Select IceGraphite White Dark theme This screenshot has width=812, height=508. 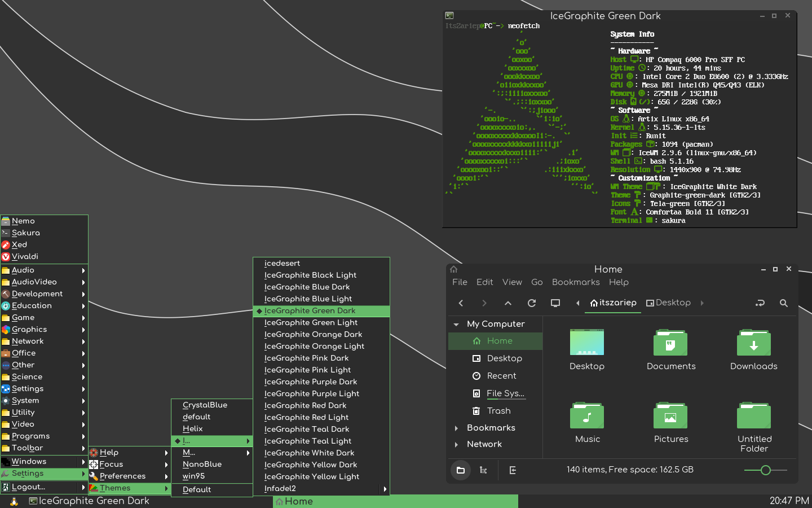tap(321, 453)
